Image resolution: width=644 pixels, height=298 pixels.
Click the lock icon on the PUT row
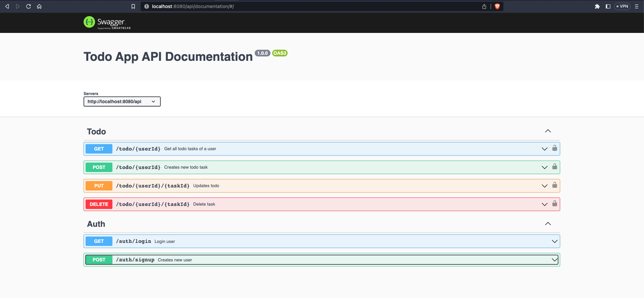pos(555,185)
